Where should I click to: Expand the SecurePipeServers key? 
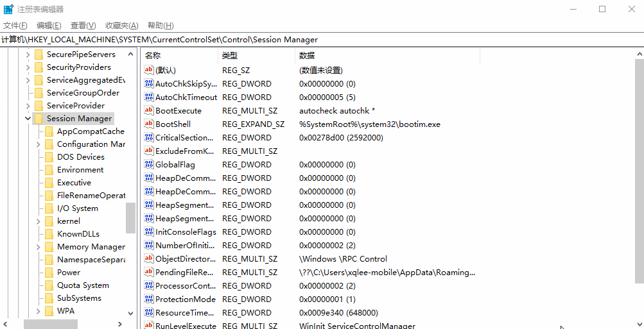point(28,55)
